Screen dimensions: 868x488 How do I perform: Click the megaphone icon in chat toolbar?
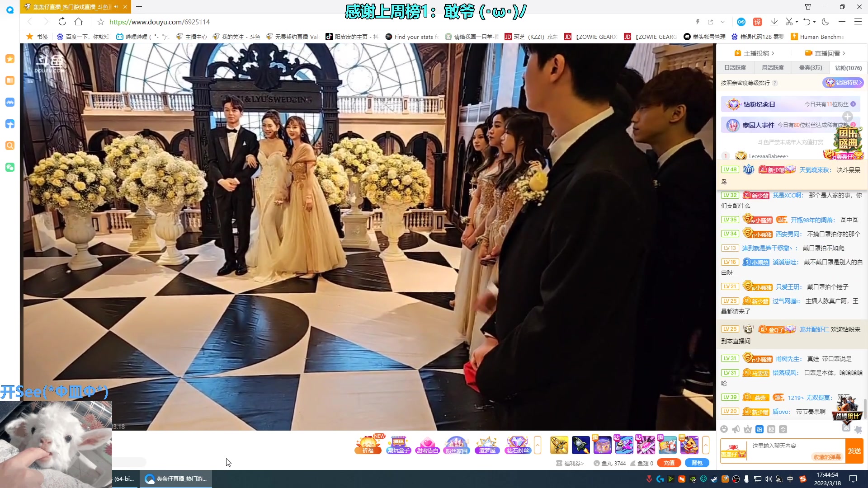(736, 429)
